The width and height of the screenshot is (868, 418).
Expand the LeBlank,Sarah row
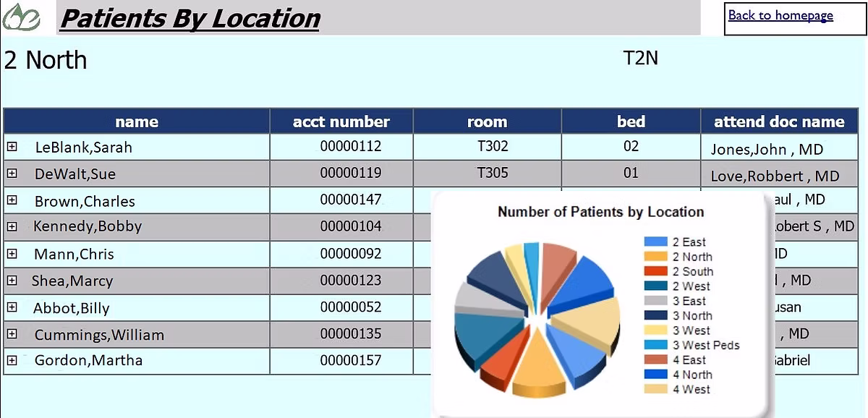pos(12,147)
